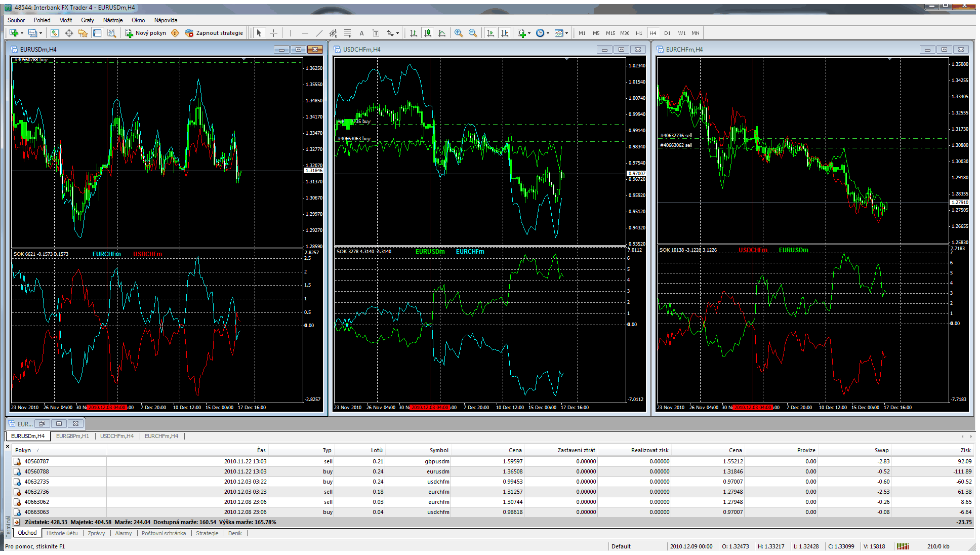Select the W1 timeframe

pyautogui.click(x=682, y=33)
